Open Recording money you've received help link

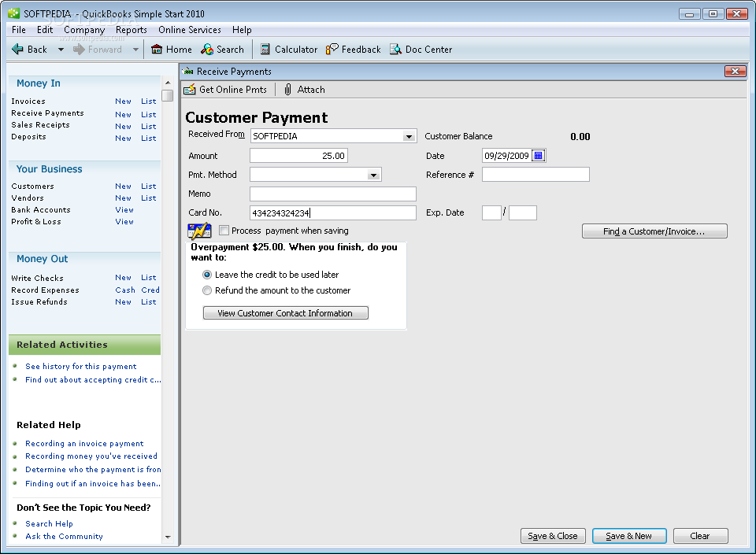(91, 456)
